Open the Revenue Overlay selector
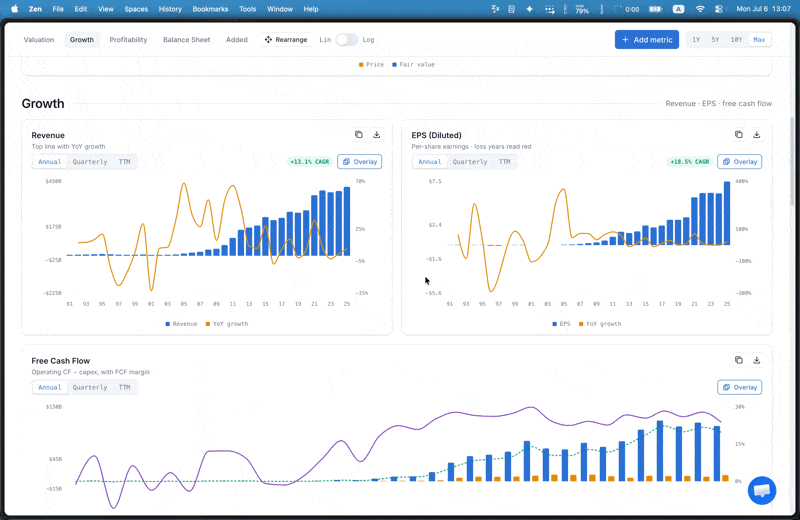The height and width of the screenshot is (520, 800). (x=360, y=162)
